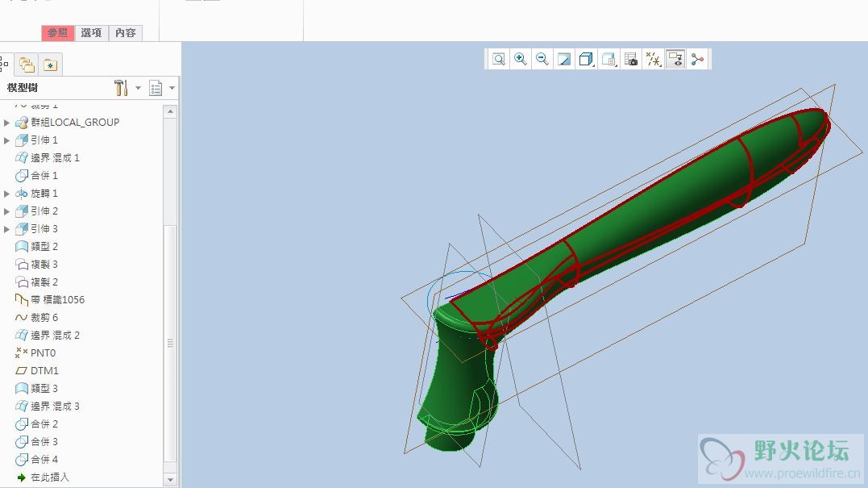Switch to the 內容 tab
This screenshot has height=488, width=868.
pyautogui.click(x=125, y=33)
